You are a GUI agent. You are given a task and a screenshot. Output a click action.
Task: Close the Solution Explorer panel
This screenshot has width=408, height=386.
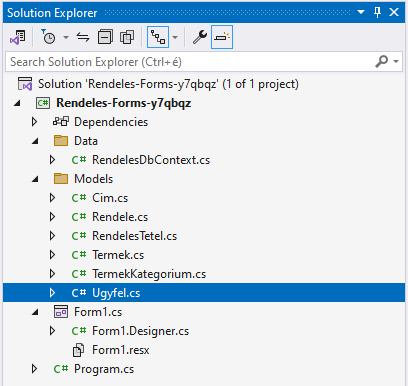pos(394,12)
